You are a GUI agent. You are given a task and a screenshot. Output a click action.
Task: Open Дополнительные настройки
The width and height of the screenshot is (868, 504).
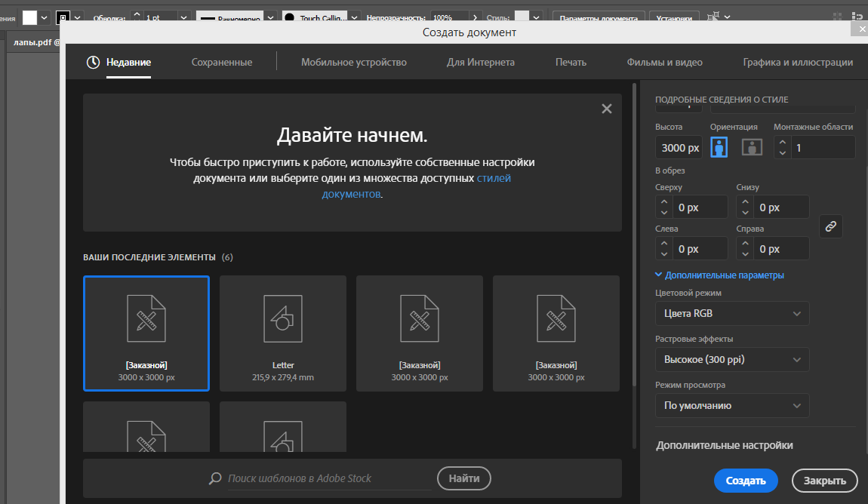[725, 445]
